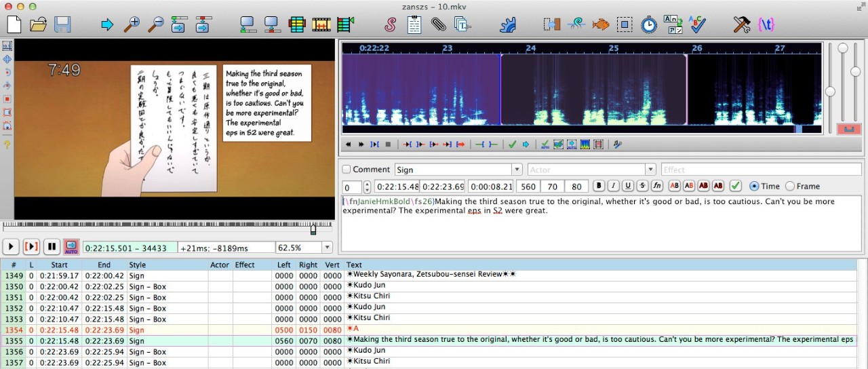This screenshot has width=868, height=369.
Task: Toggle spectrum analyzer mode icon
Action: coord(585,144)
